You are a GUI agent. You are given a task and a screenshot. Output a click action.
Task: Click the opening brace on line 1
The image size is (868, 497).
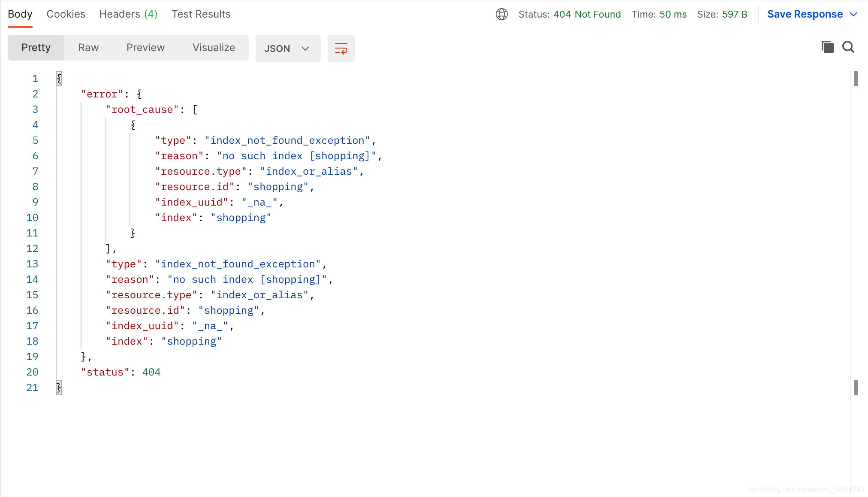pos(59,79)
